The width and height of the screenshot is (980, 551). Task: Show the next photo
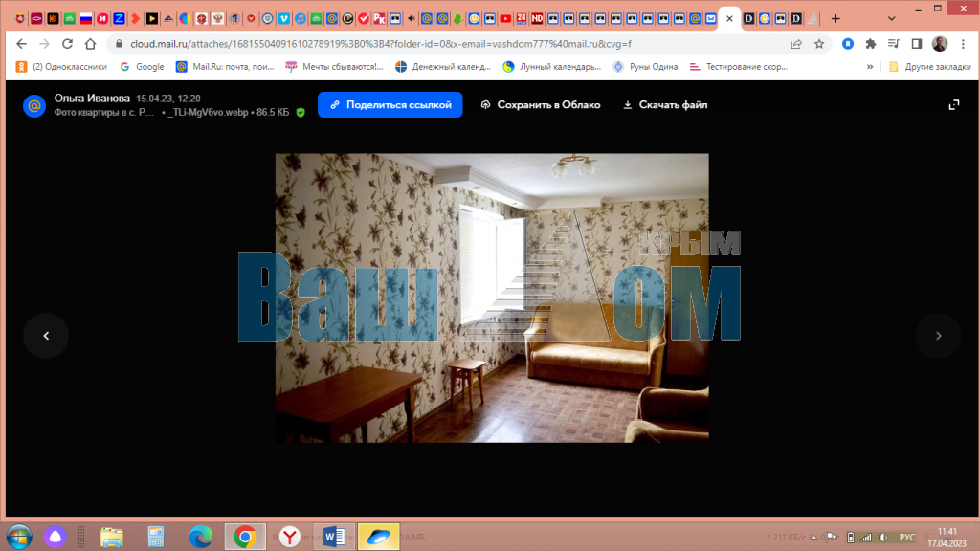tap(938, 336)
